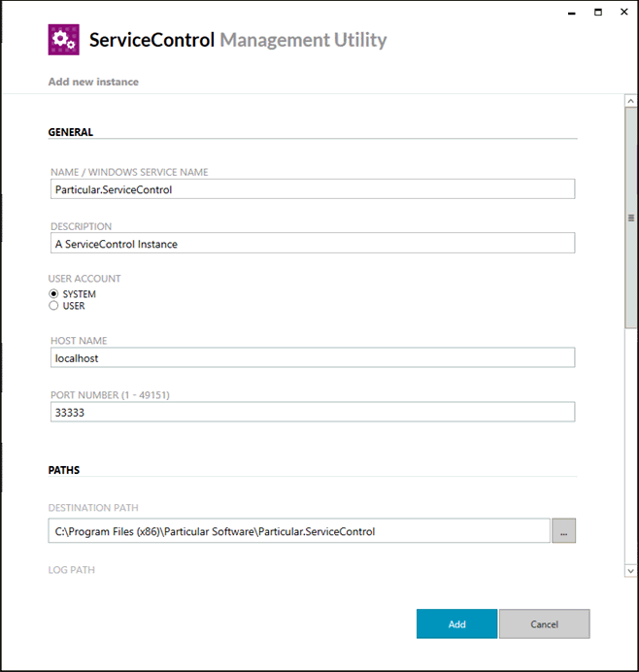This screenshot has width=639, height=672.
Task: Cancel adding the new instance
Action: pyautogui.click(x=544, y=624)
